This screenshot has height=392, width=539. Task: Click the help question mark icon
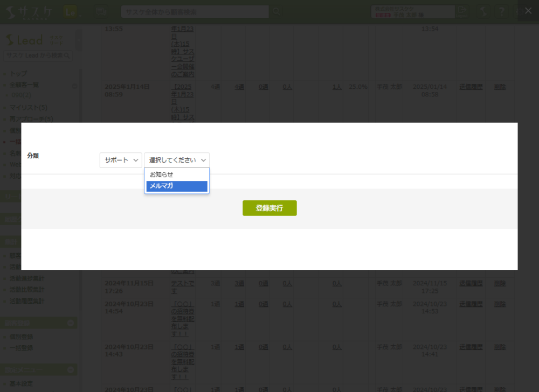tap(501, 11)
